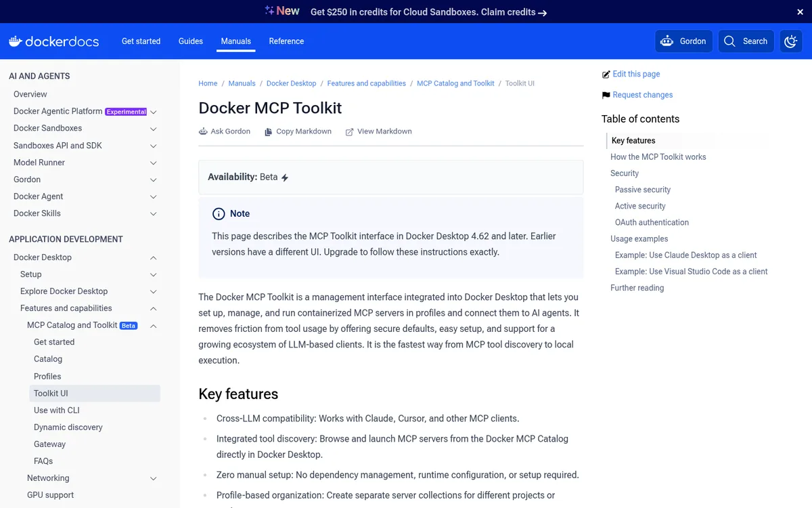This screenshot has height=508, width=812.
Task: Click the Beta badge beside MCP Catalog and Toolkit
Action: pos(129,326)
